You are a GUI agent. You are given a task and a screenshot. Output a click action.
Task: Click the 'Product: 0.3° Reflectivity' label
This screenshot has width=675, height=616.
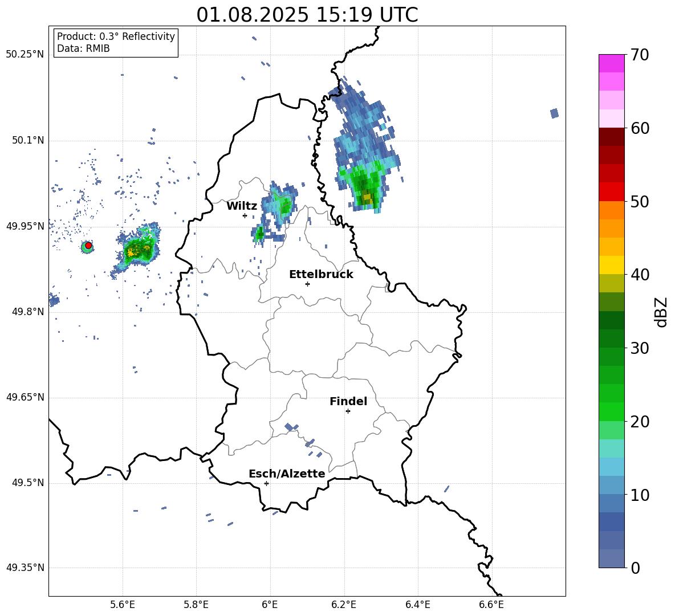point(116,36)
